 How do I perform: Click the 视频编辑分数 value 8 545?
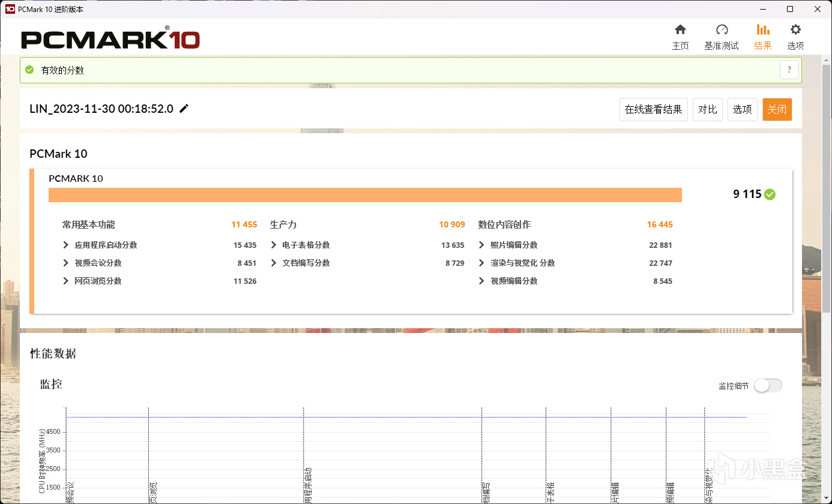pyautogui.click(x=663, y=281)
